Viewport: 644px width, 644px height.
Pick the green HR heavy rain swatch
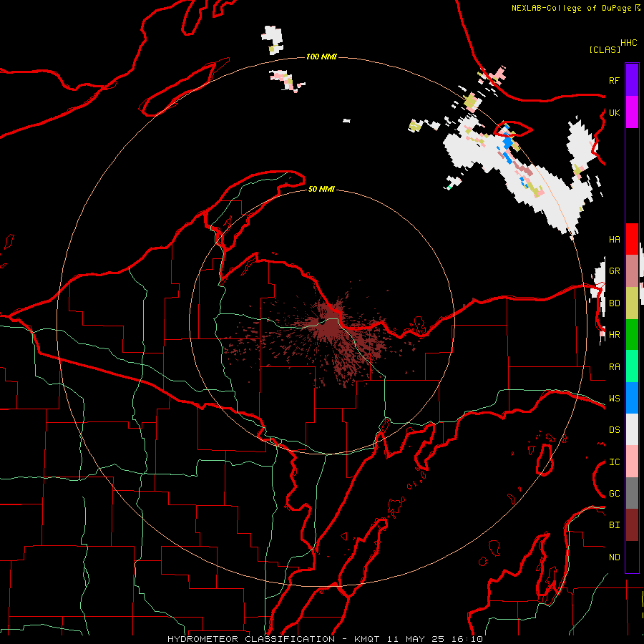point(632,335)
